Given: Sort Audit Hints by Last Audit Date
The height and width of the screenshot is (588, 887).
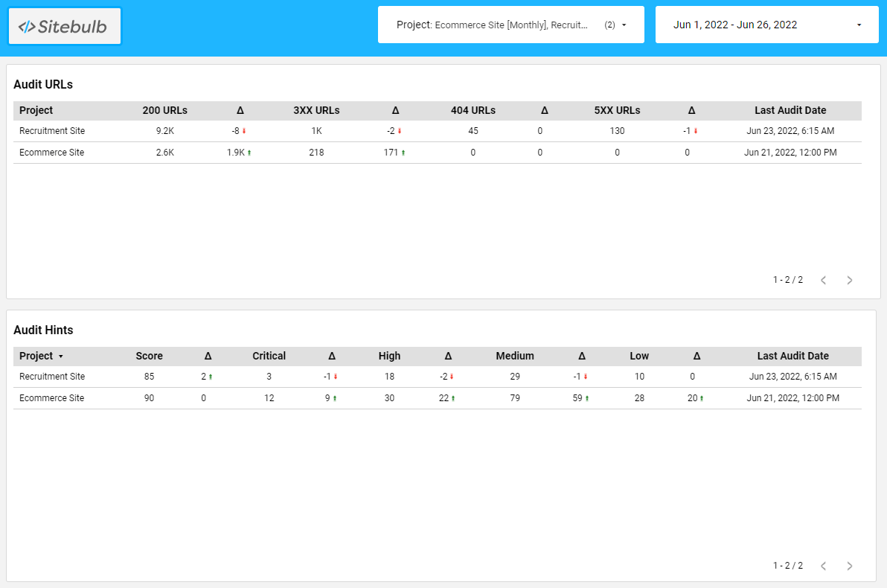Looking at the screenshot, I should 793,356.
